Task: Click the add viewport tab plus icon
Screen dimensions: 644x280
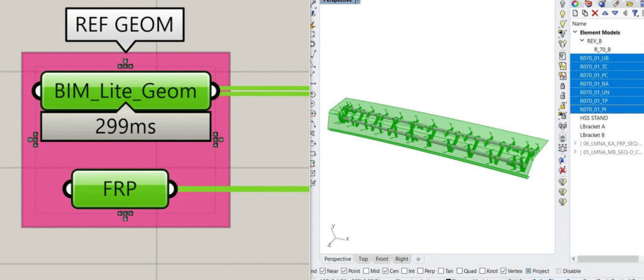Action: tap(418, 259)
